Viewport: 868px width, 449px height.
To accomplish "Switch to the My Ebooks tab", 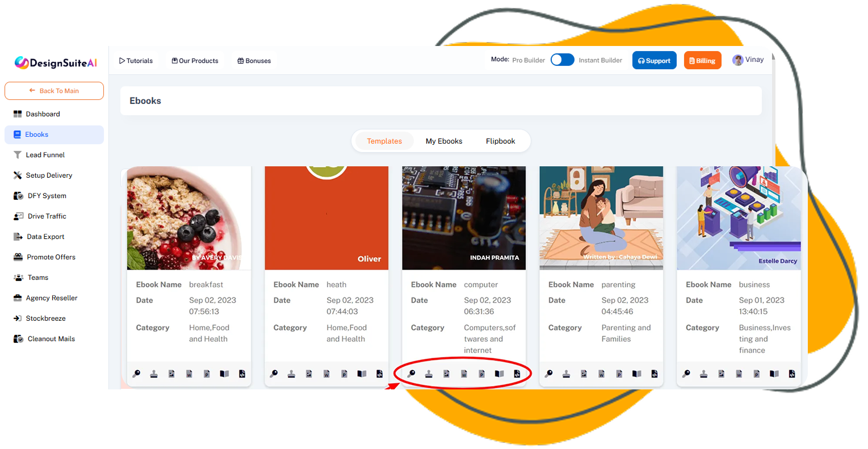I will 444,141.
